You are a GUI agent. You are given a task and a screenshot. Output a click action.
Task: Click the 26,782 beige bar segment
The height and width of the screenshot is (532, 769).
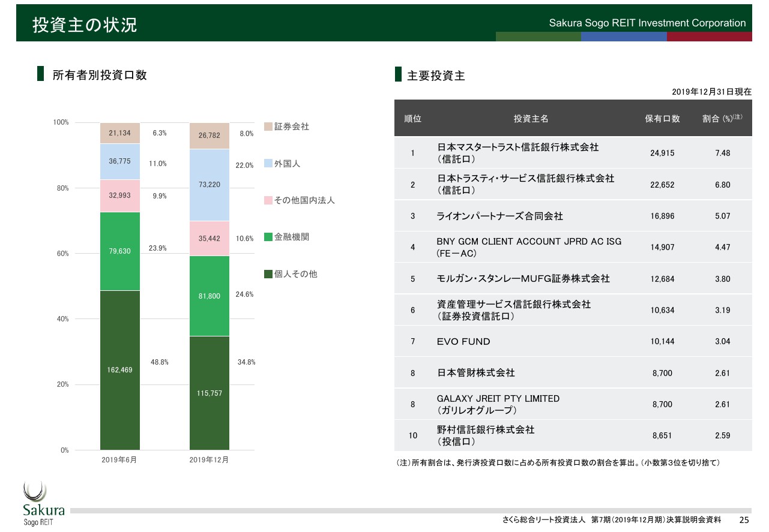coord(210,136)
